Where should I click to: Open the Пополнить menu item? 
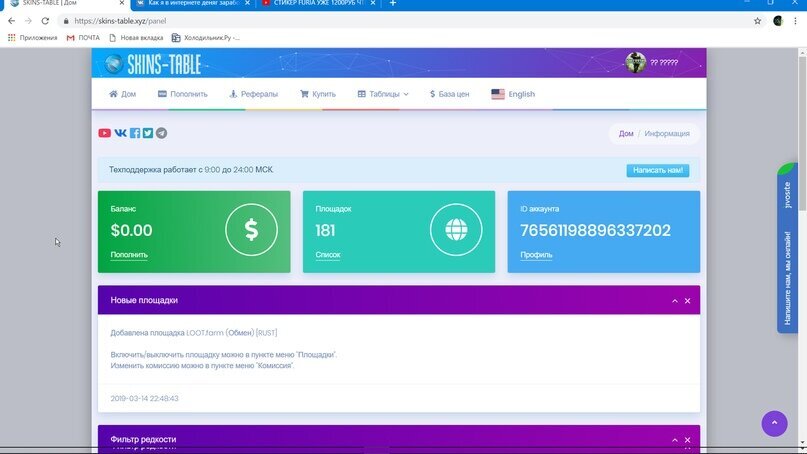(183, 94)
